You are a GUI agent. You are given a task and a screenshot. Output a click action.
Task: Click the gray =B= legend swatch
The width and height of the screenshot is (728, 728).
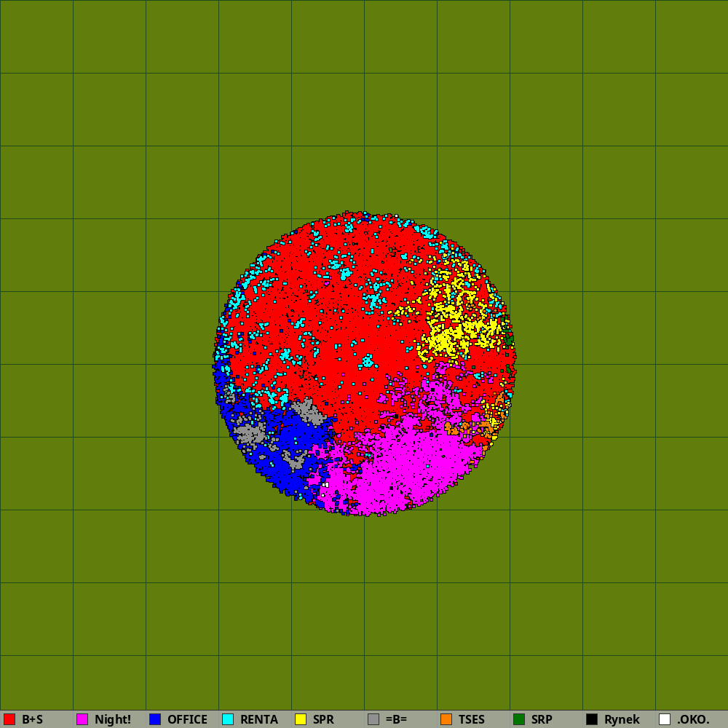pyautogui.click(x=373, y=719)
